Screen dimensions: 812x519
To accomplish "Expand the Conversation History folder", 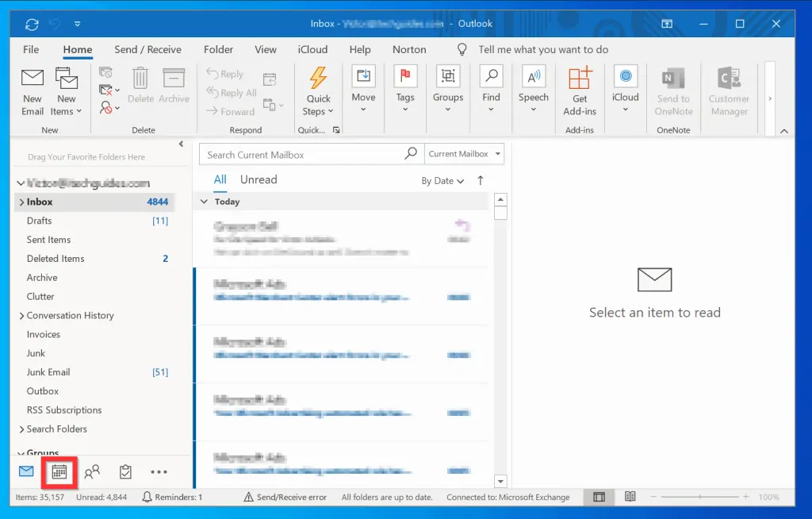I will (23, 315).
